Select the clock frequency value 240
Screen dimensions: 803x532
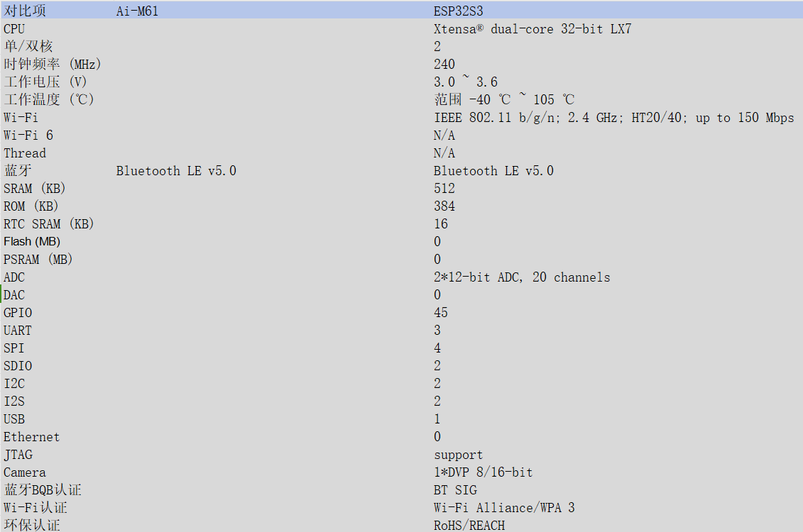pyautogui.click(x=444, y=64)
